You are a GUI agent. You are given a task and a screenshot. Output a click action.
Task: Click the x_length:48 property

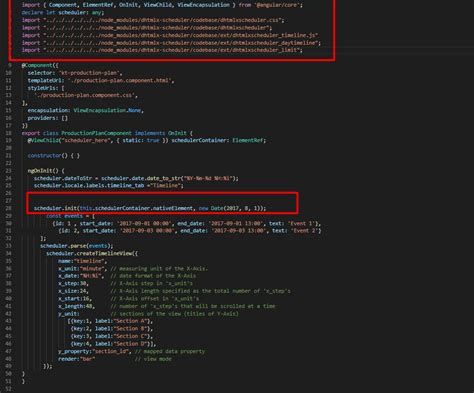76,306
